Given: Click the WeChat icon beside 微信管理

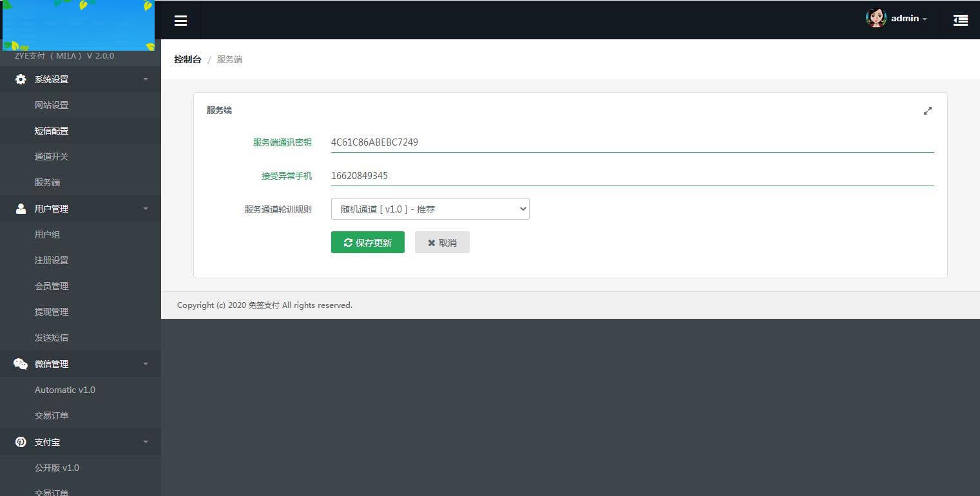Looking at the screenshot, I should coord(21,364).
